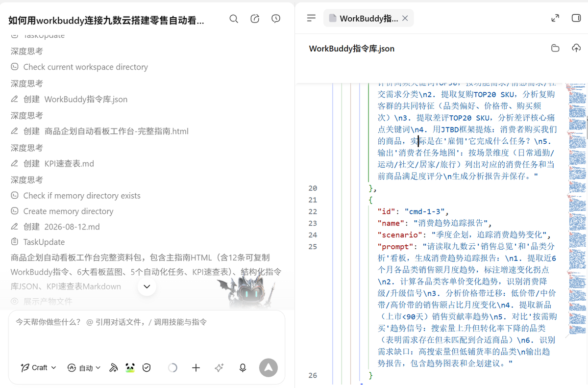Jump to latest with down chevron button
The width and height of the screenshot is (588, 388).
[x=147, y=286]
